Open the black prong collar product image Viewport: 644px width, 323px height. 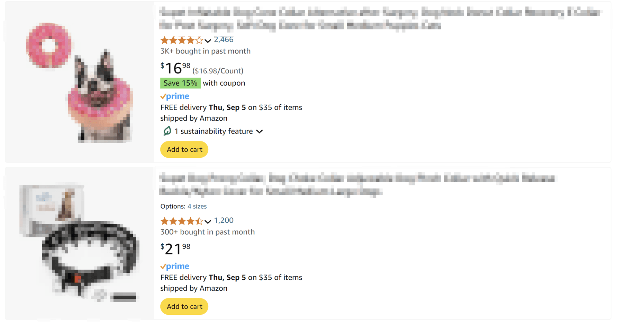(79, 243)
